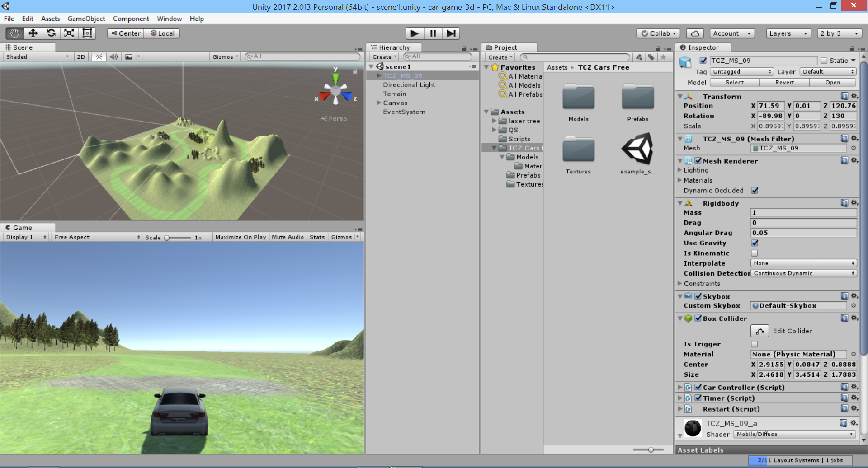The width and height of the screenshot is (868, 468).
Task: Enable Is Kinematic checkbox
Action: click(x=755, y=253)
